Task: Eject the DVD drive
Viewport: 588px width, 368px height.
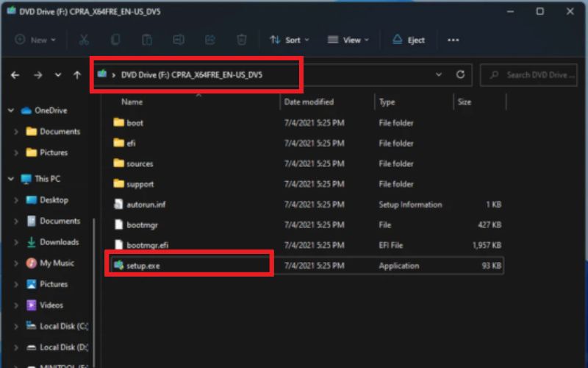Action: pyautogui.click(x=409, y=40)
